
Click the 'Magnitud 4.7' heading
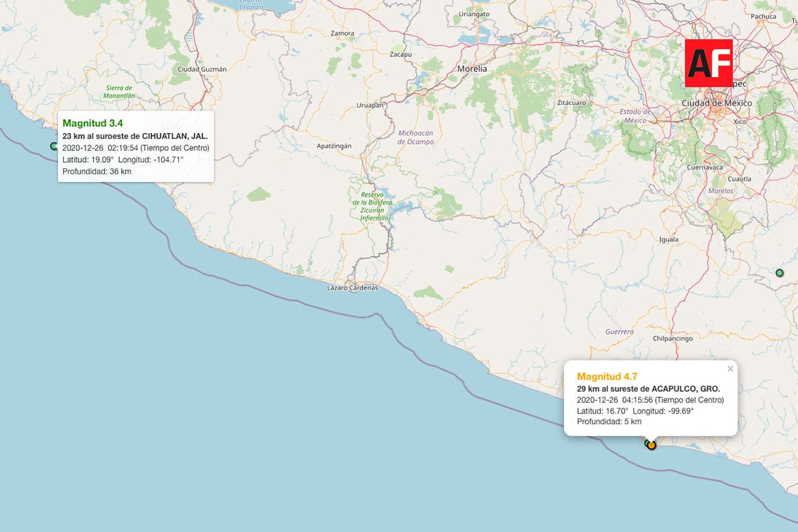[x=607, y=376]
